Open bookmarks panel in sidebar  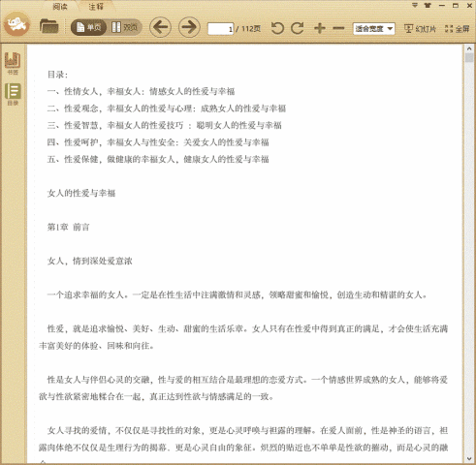tap(13, 63)
